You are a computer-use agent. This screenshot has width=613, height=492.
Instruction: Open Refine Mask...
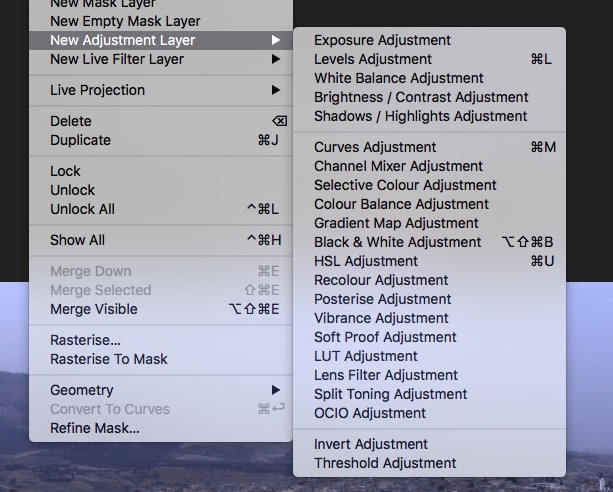[161, 428]
